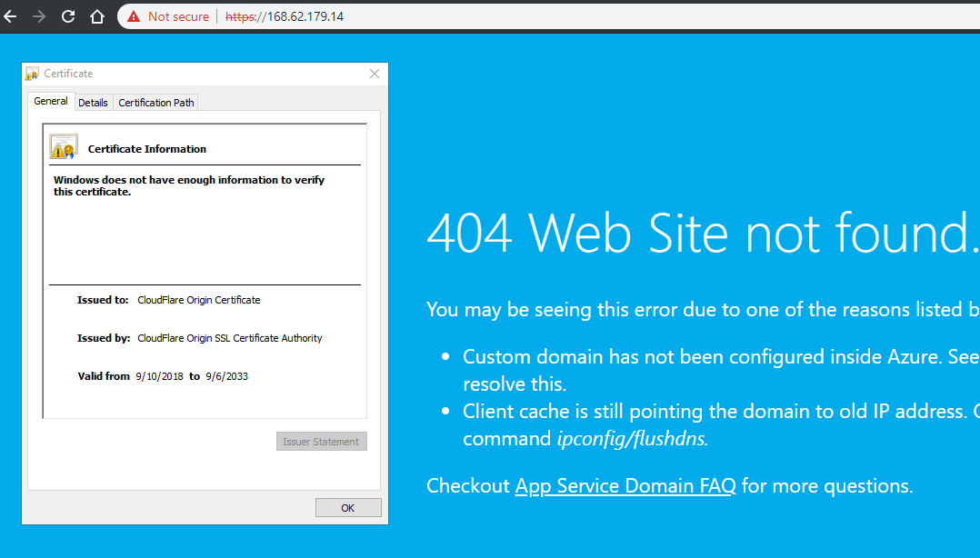Go back using the browser back arrow
The image size is (980, 558).
[x=11, y=17]
